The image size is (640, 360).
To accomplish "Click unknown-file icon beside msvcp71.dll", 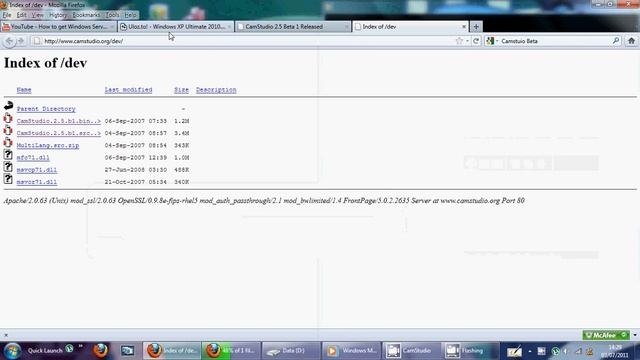I will pyautogui.click(x=8, y=167).
